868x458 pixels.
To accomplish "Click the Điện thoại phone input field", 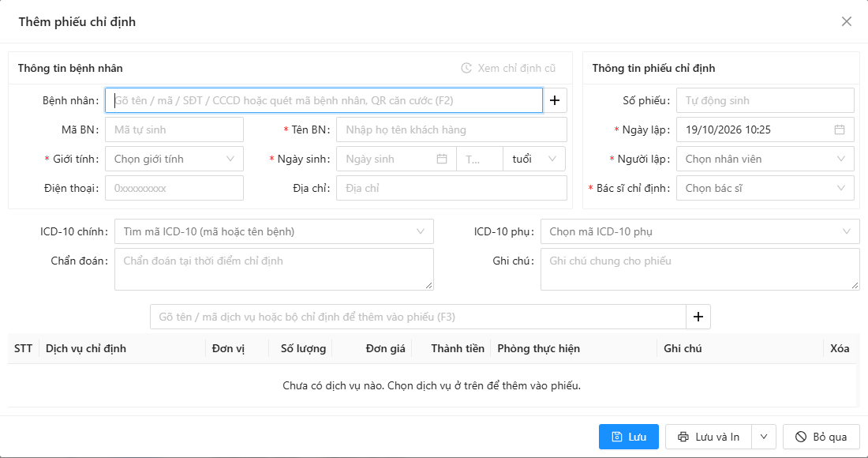I will coord(174,188).
